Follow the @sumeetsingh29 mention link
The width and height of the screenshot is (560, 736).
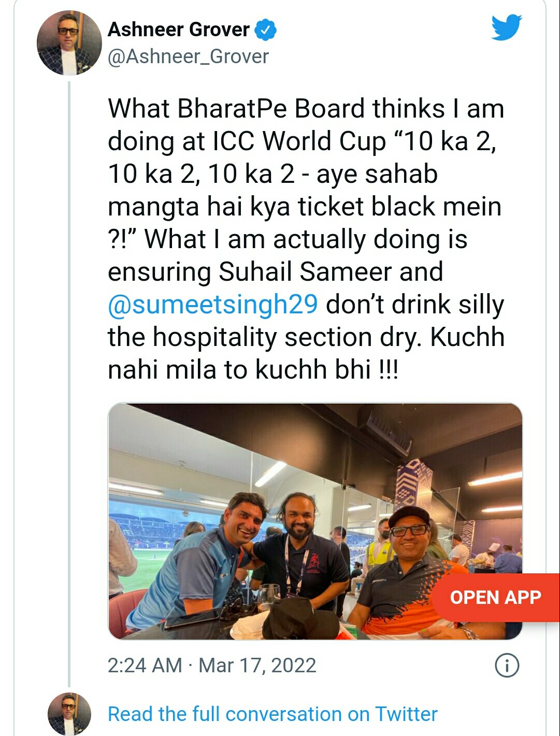coord(212,305)
